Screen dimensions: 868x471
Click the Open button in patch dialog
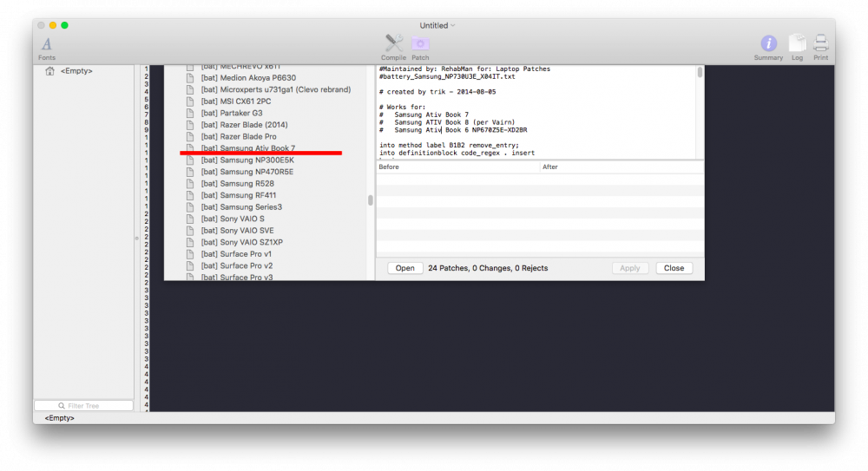405,268
